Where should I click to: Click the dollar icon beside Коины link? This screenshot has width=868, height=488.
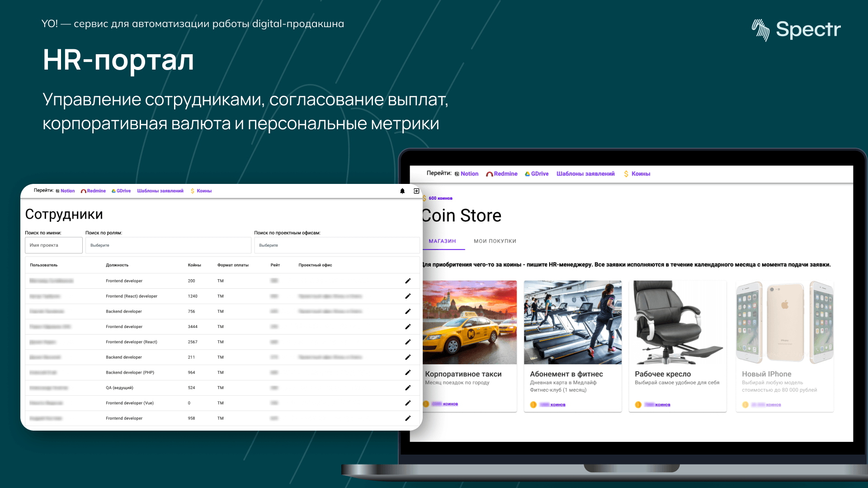(192, 191)
